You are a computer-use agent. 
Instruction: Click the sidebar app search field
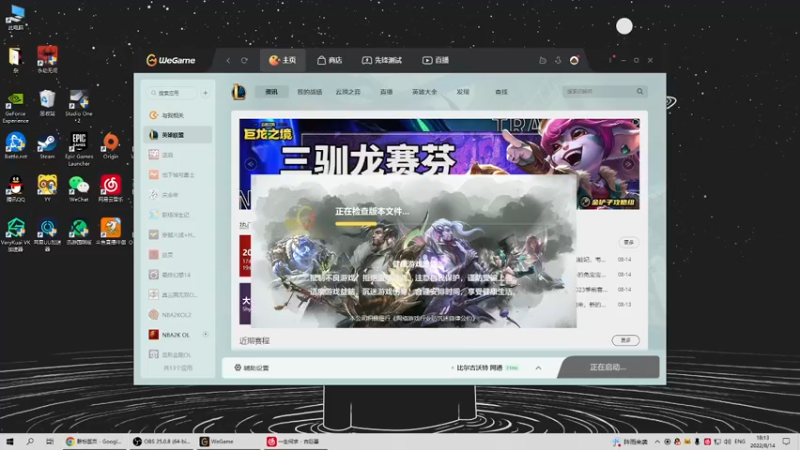coord(172,93)
